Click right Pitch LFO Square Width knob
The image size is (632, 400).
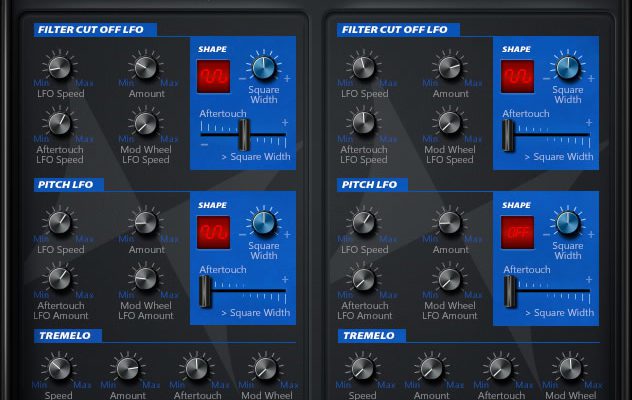567,224
